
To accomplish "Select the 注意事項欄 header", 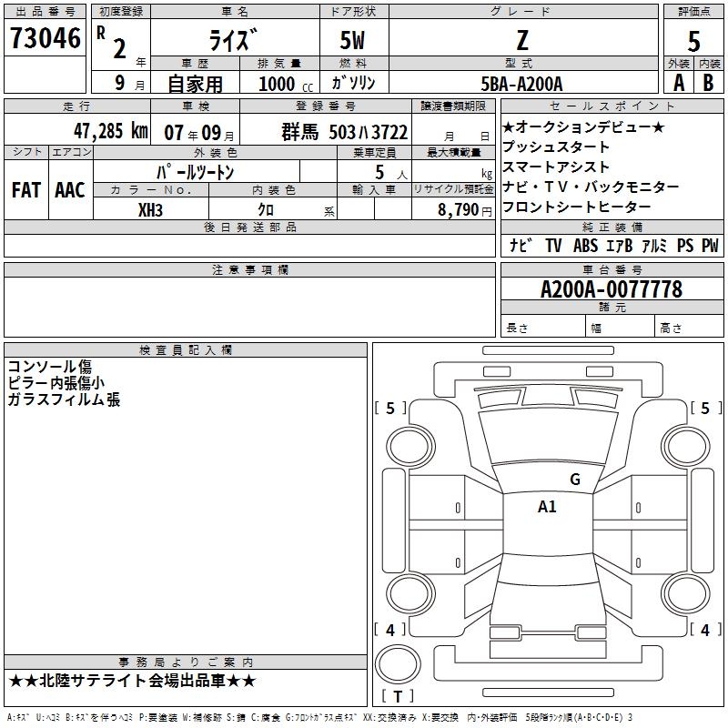I will pyautogui.click(x=249, y=269).
